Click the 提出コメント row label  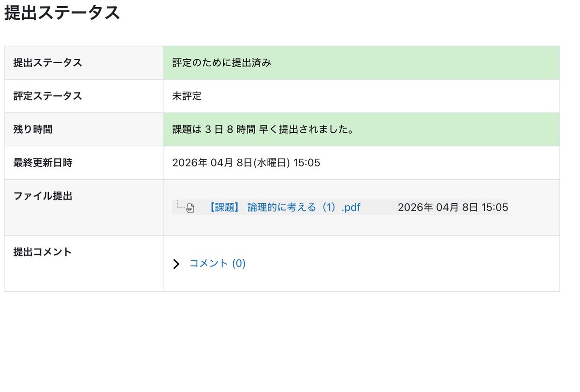pyautogui.click(x=42, y=252)
